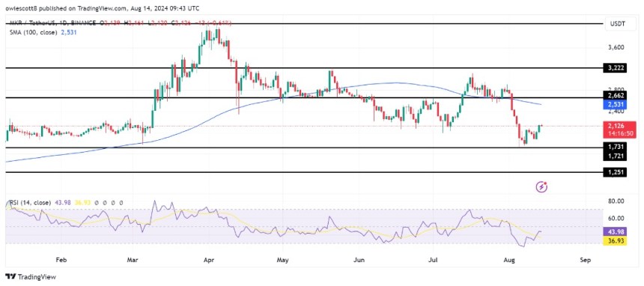Select the 1,731 support level label
The width and height of the screenshot is (644, 286).
pos(615,147)
